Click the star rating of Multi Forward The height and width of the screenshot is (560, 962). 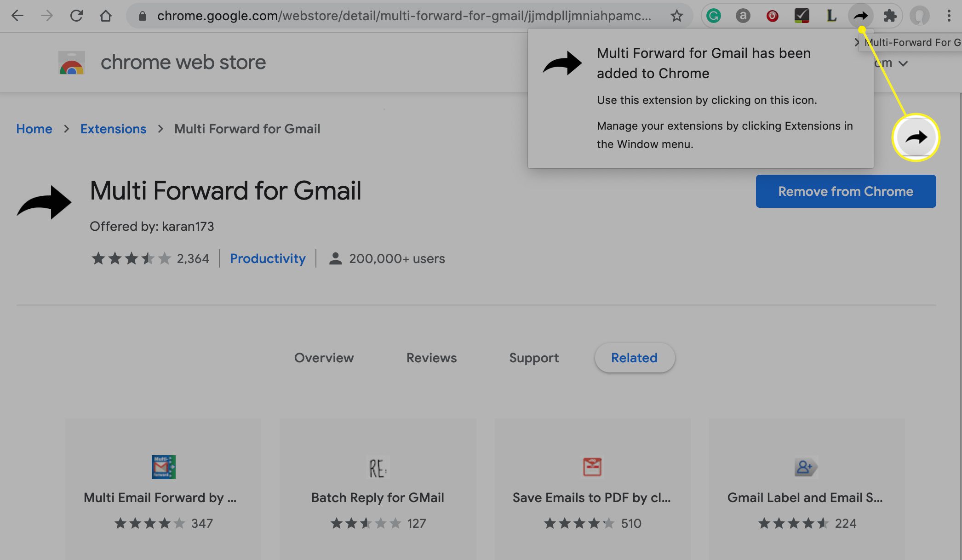(131, 258)
